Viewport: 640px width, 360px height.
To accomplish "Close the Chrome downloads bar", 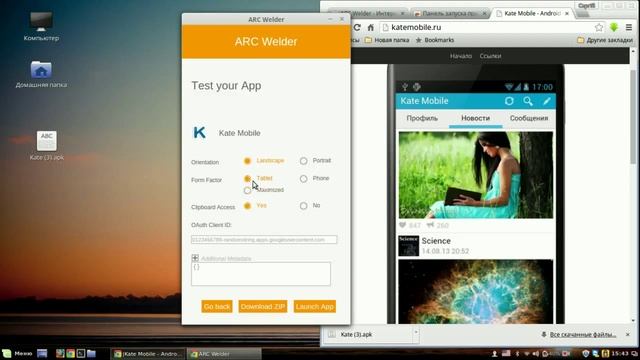I will pyautogui.click(x=628, y=335).
